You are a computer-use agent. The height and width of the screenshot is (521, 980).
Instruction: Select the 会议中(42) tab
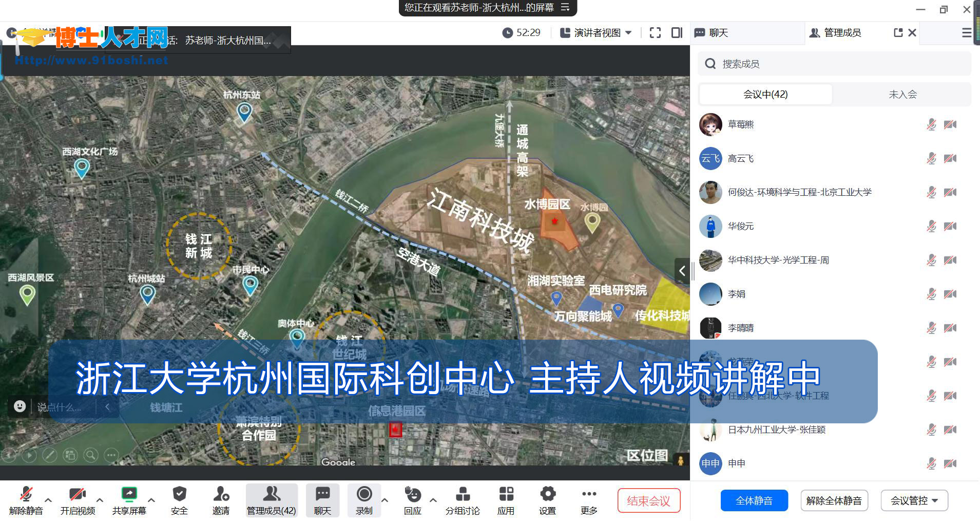pos(765,94)
